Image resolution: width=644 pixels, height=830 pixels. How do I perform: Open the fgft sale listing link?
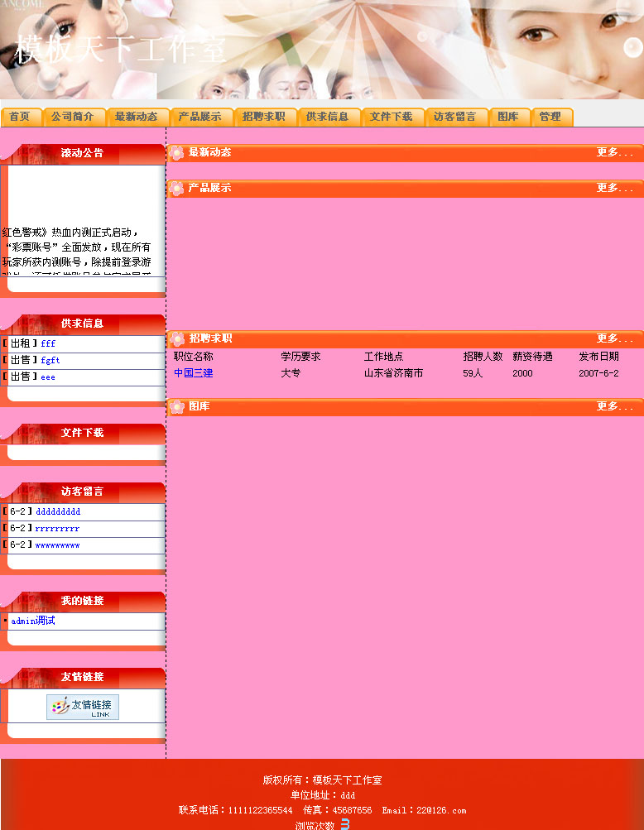tap(50, 361)
